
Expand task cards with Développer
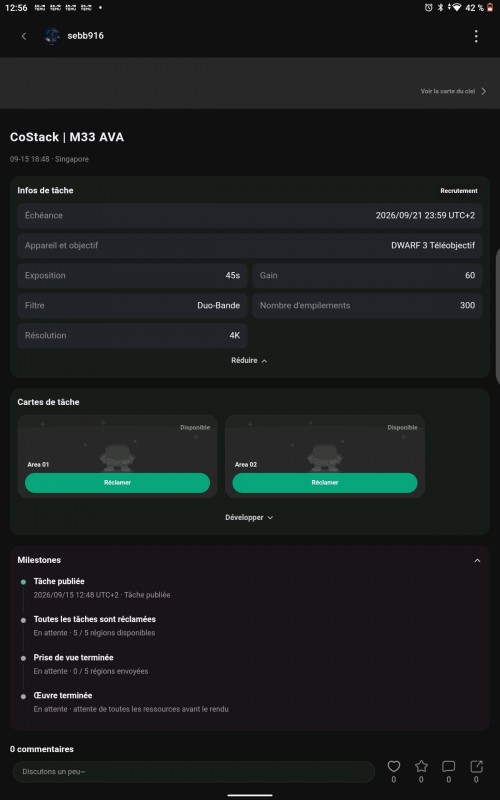[x=249, y=517]
